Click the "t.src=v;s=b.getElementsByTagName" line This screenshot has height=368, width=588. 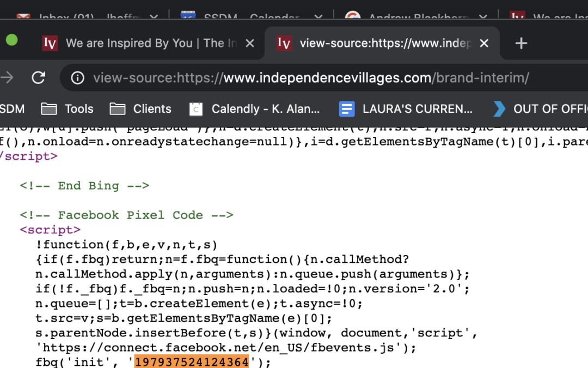[184, 318]
